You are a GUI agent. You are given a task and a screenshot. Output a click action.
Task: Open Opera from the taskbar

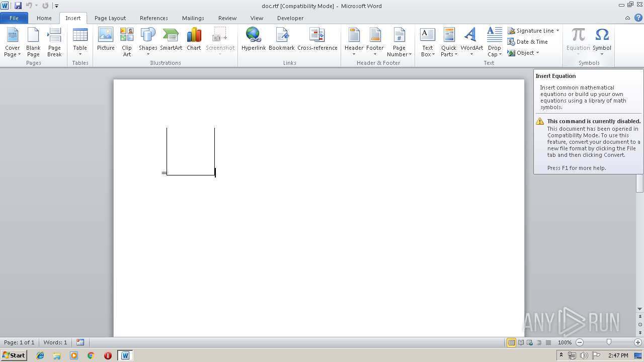[108, 355]
